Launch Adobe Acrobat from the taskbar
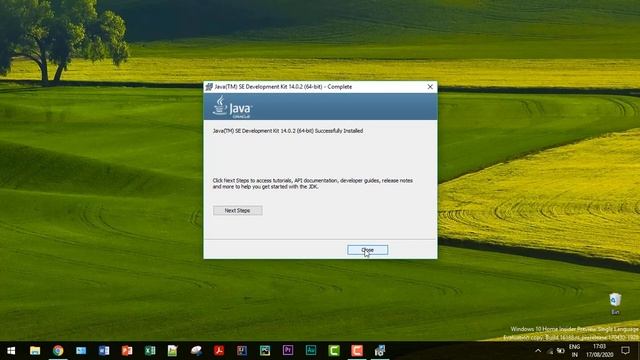Image resolution: width=640 pixels, height=360 pixels. (219, 351)
